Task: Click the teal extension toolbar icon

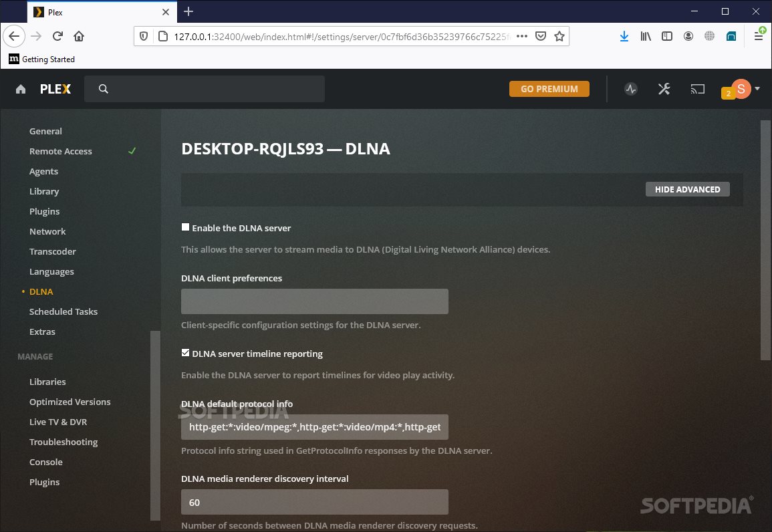Action: 731,36
